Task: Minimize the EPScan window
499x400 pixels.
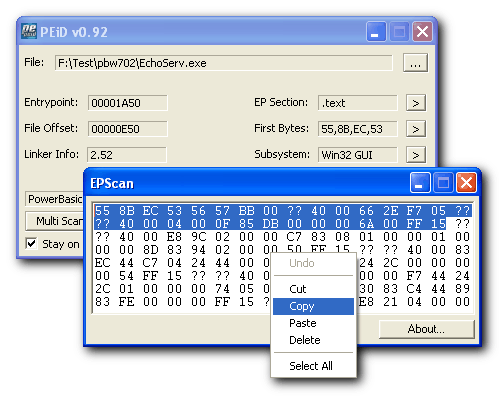Action: click(x=420, y=183)
